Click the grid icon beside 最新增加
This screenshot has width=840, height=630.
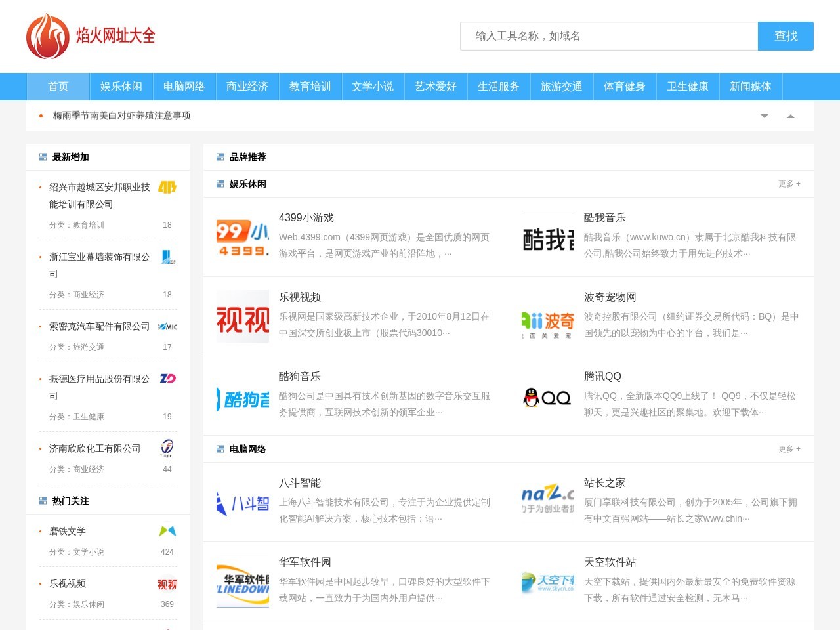[x=43, y=157]
